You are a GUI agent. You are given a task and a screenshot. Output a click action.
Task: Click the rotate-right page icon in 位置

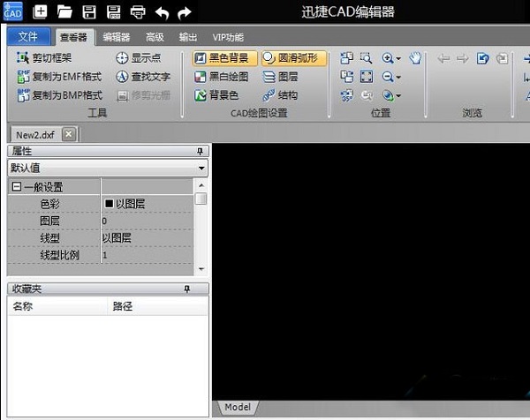point(347,77)
